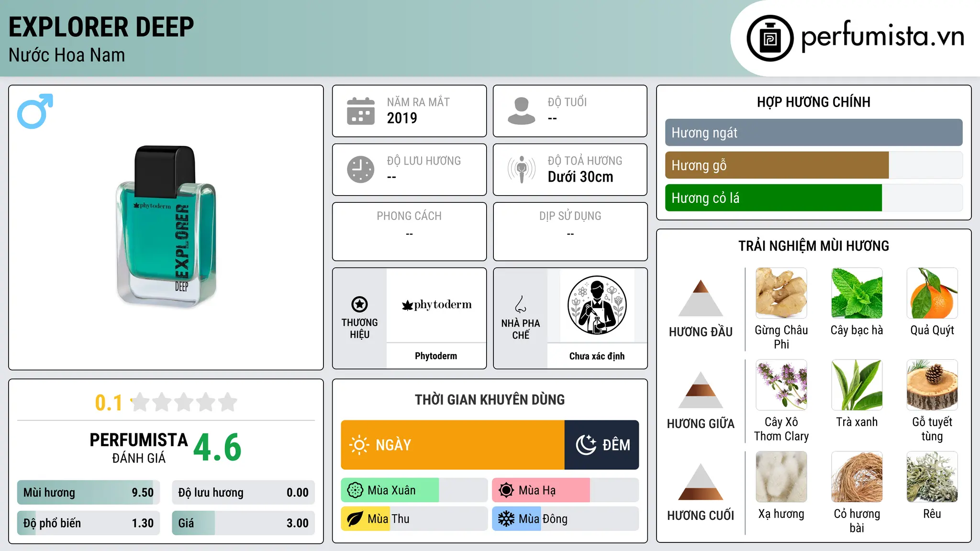
Task: Click the five-star rating row
Action: (x=184, y=402)
